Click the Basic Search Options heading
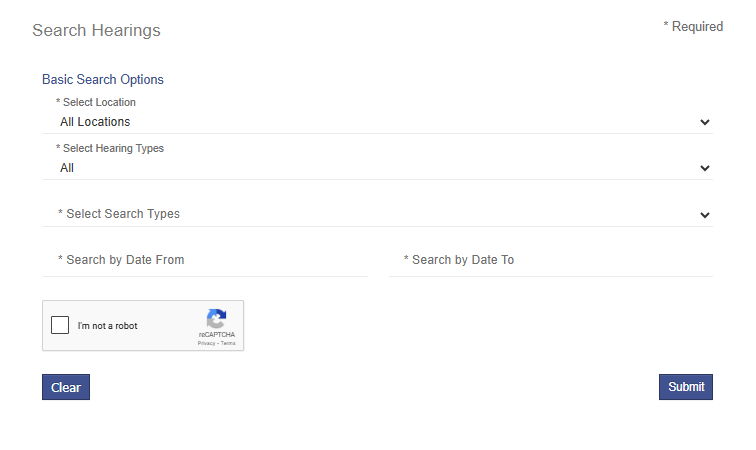Image resolution: width=756 pixels, height=450 pixels. click(103, 79)
